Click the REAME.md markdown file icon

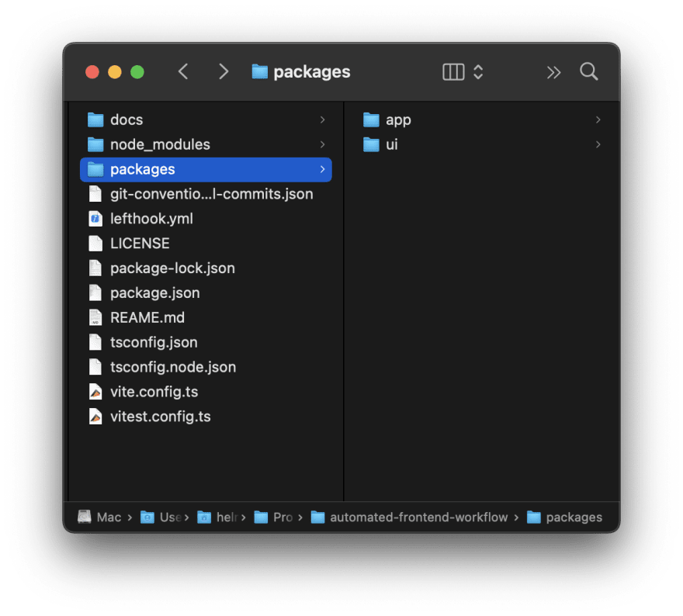[x=95, y=318]
